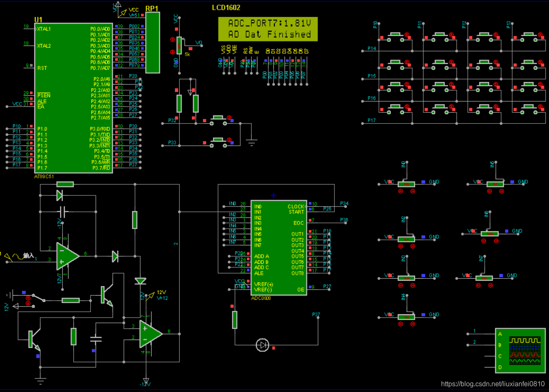Screen dimensions: 549x392
Task: Select the downward diode above the 12V terminal
Action: pyautogui.click(x=141, y=281)
